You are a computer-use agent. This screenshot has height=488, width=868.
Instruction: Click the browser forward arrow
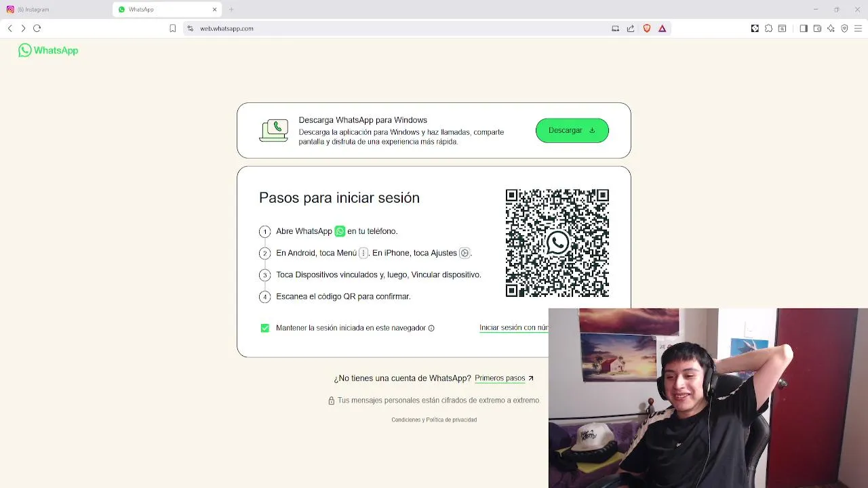click(x=23, y=28)
